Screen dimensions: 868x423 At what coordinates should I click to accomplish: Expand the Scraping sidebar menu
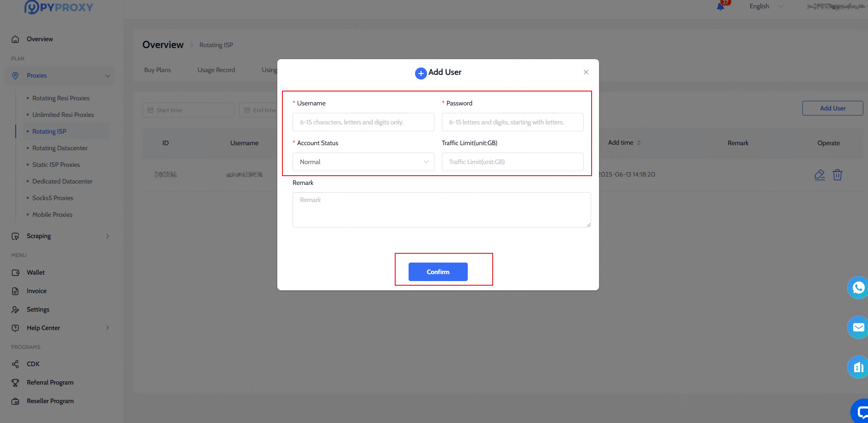click(x=107, y=236)
